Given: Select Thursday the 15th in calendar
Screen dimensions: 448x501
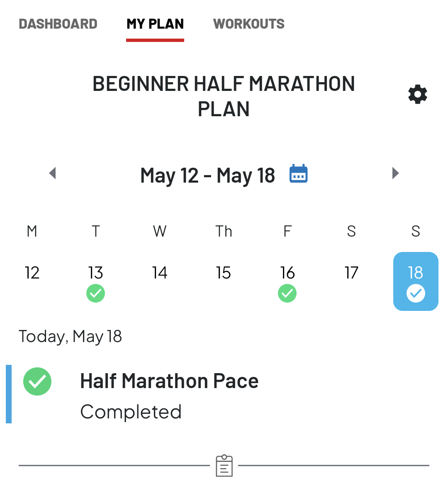Looking at the screenshot, I should point(224,273).
